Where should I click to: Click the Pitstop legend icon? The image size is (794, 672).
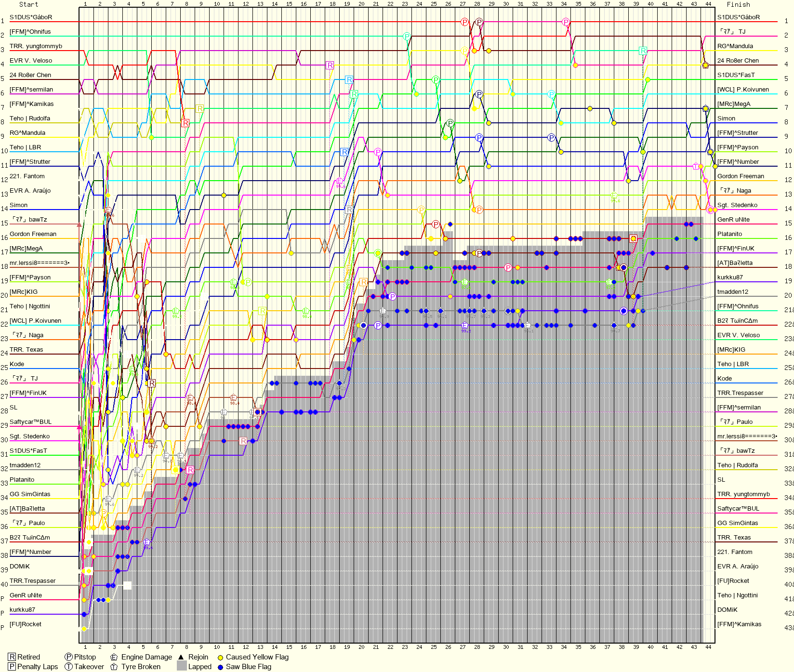[69, 657]
